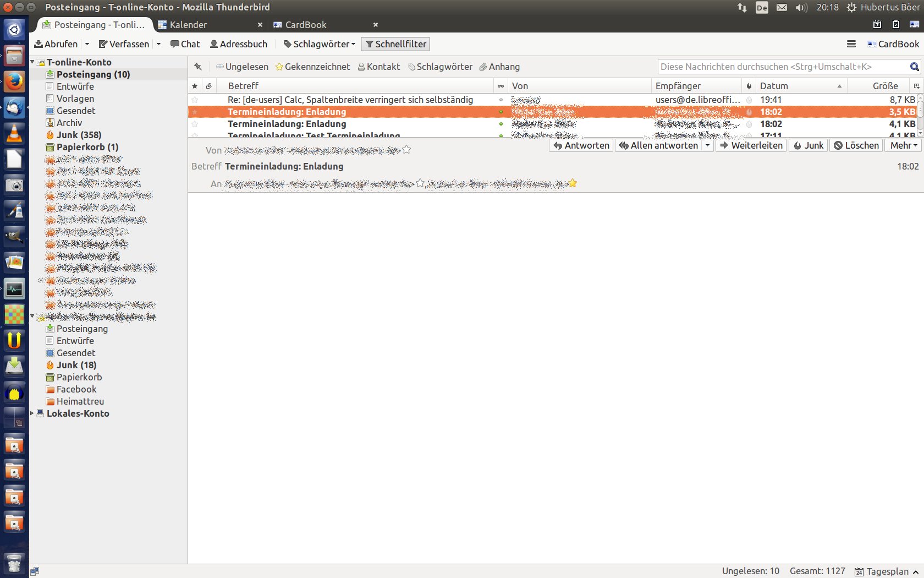Delete the message with Löschen
924x578 pixels.
tap(856, 145)
